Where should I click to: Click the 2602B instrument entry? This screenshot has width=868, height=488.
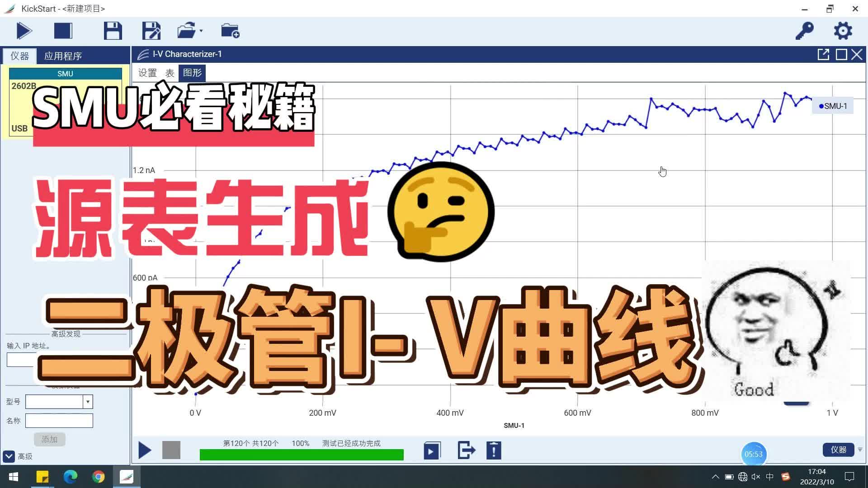[23, 85]
